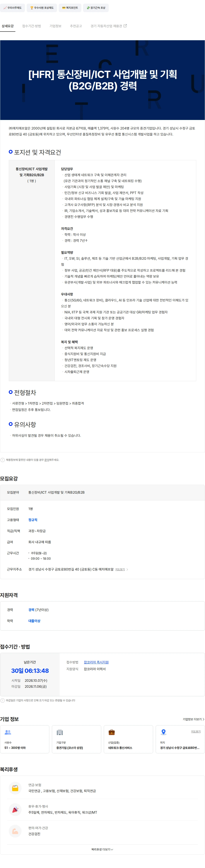
Task: Open the 기업정보 tab
Action: pyautogui.click(x=55, y=26)
